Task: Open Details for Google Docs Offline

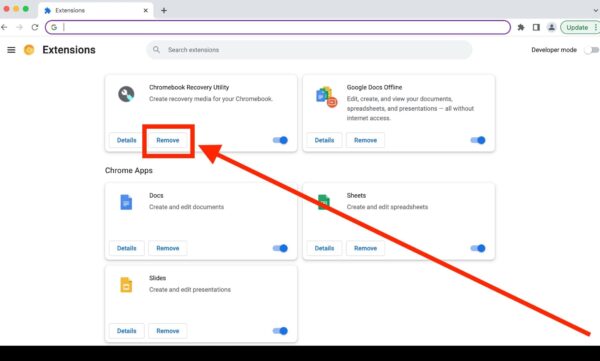Action: click(x=324, y=140)
